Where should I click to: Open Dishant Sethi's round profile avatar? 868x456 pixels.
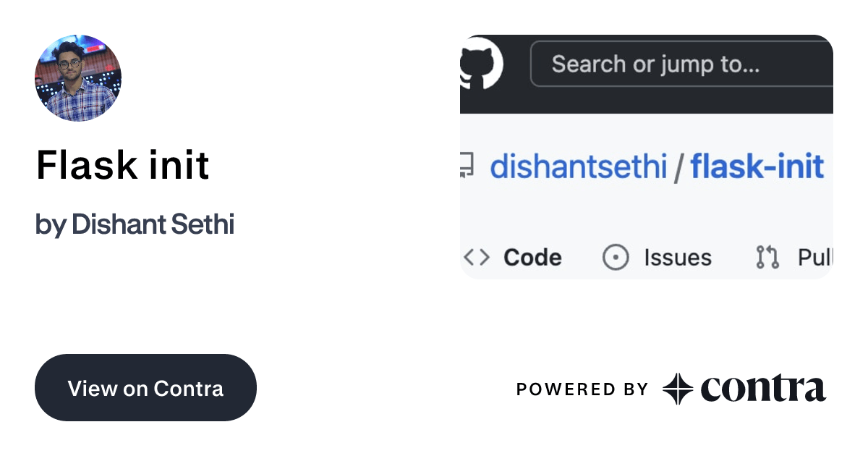coord(78,78)
